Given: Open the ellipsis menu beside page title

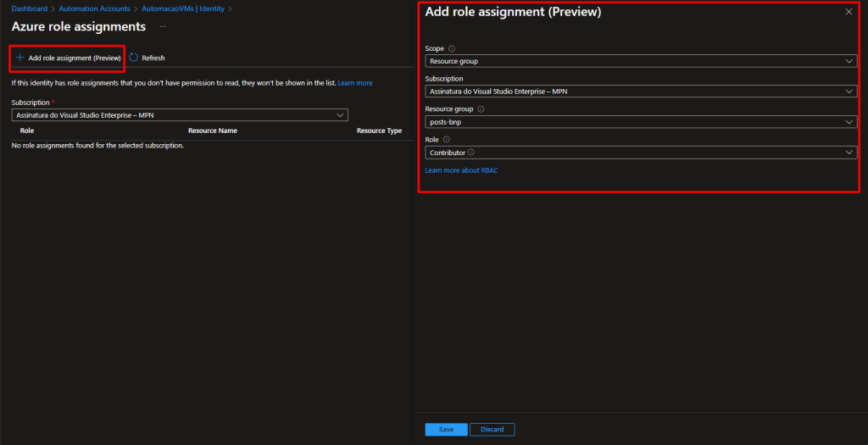Looking at the screenshot, I should pos(163,27).
